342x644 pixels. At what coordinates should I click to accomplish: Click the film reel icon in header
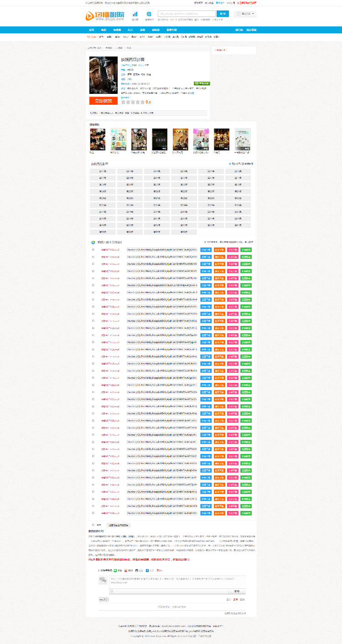(149, 14)
